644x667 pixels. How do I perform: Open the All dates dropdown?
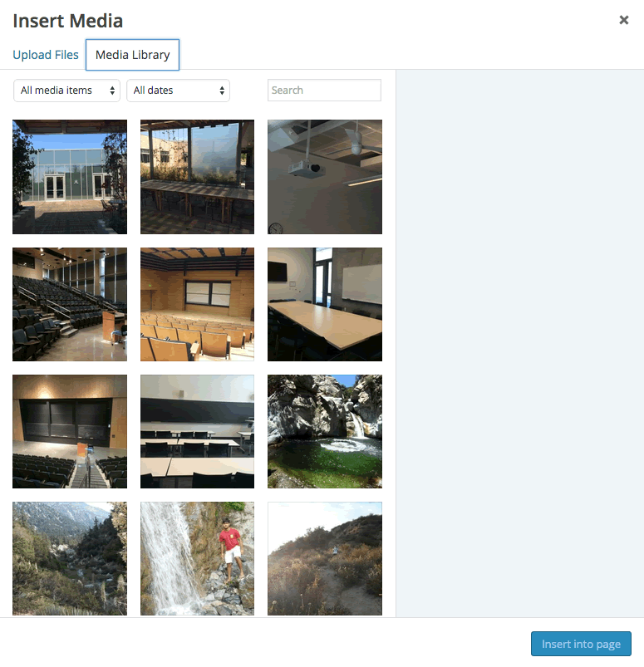coord(179,91)
